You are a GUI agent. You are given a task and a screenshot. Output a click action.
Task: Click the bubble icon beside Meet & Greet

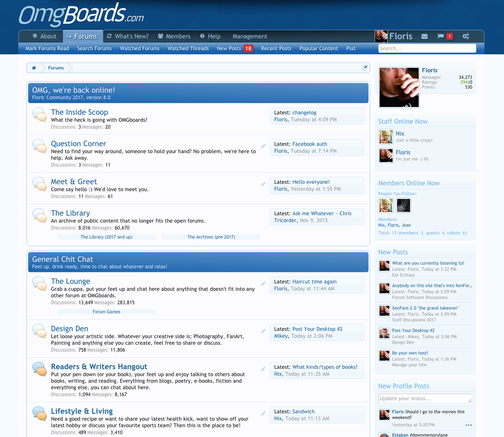coord(39,184)
